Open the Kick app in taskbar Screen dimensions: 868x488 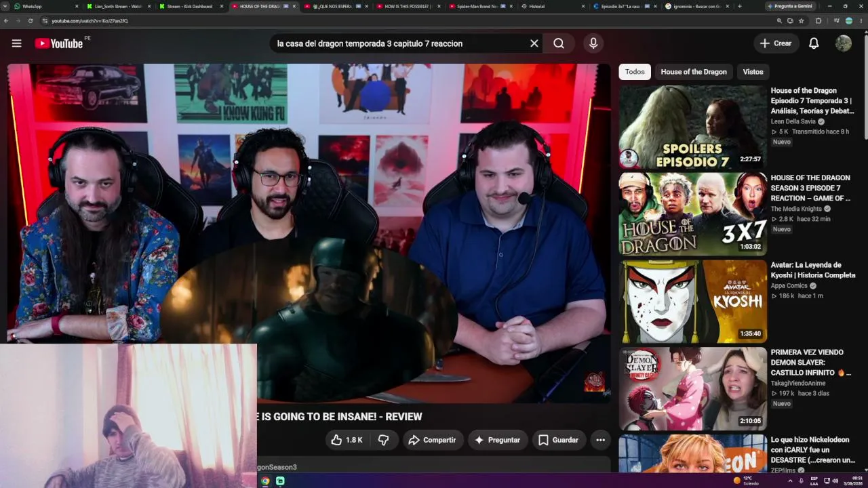(280, 481)
